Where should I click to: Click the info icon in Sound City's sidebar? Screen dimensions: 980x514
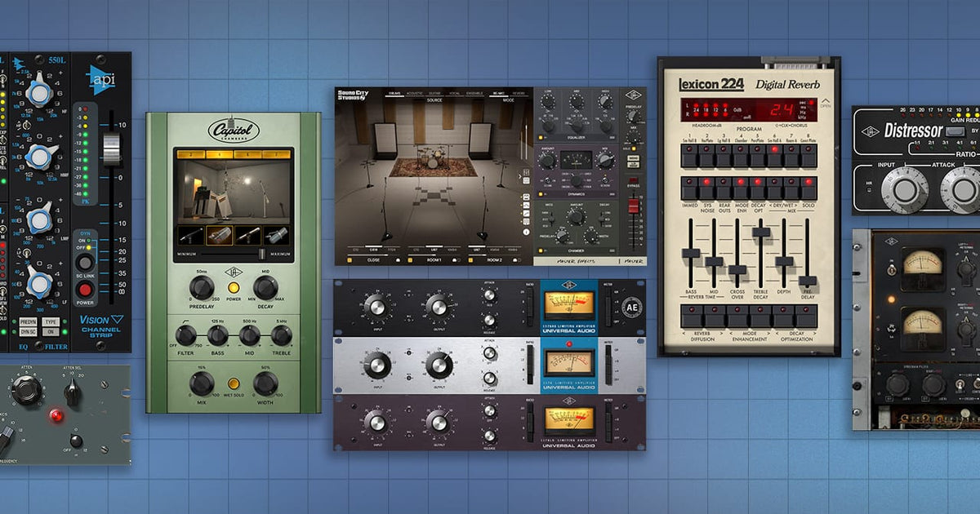526,232
